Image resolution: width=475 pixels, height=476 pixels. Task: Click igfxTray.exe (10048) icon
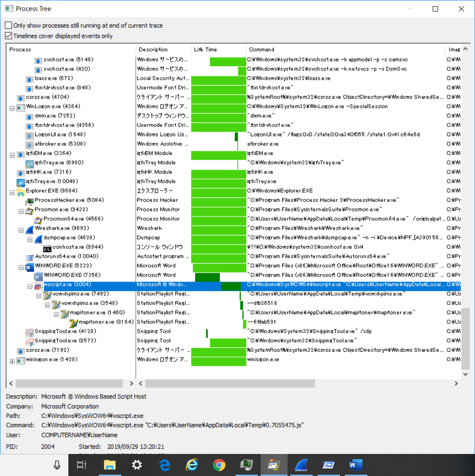pyautogui.click(x=21, y=182)
